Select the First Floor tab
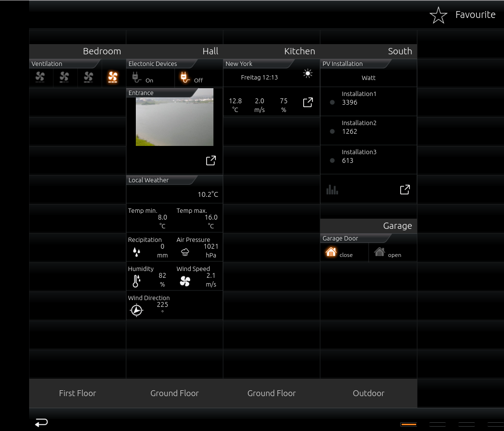504x431 pixels. [78, 393]
